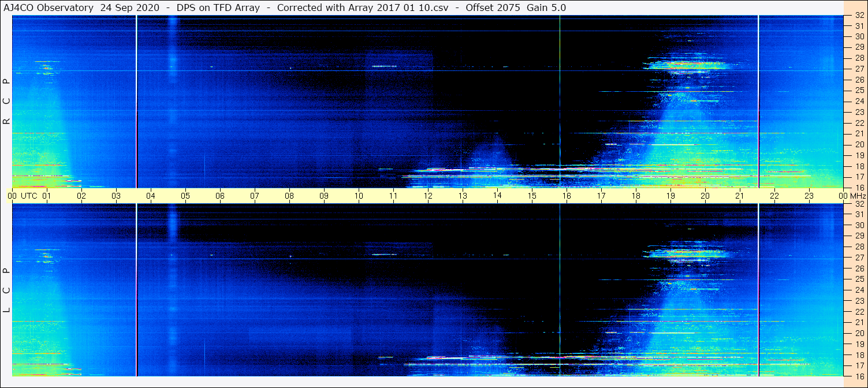Viewport: 868px width, 388px height.
Task: Select the '30' MHz label of the RCP panel
Action: 859,36
